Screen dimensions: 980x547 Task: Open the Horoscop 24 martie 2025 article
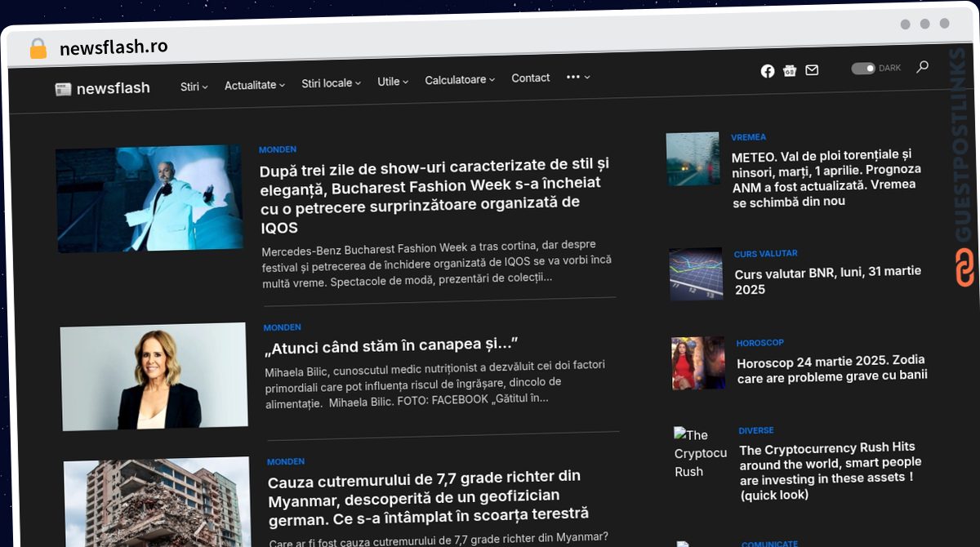(831, 368)
